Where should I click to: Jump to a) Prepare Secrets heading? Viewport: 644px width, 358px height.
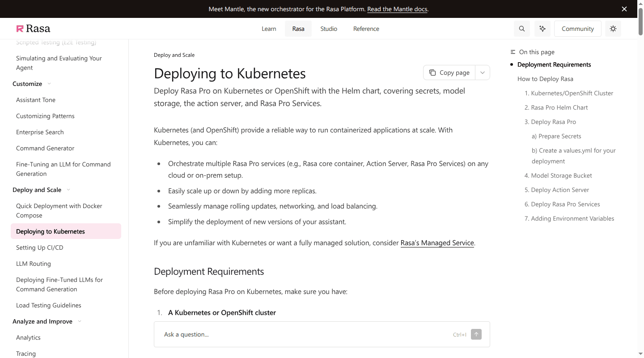(x=556, y=136)
